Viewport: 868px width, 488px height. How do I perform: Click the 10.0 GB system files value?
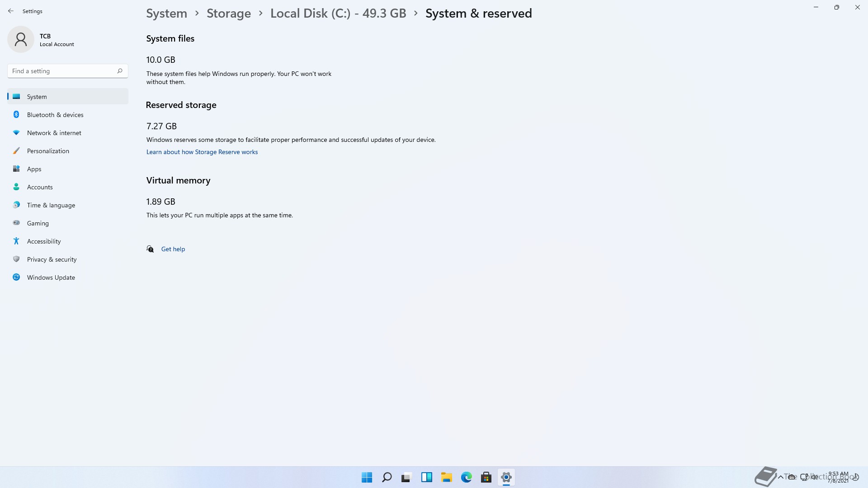(x=160, y=60)
